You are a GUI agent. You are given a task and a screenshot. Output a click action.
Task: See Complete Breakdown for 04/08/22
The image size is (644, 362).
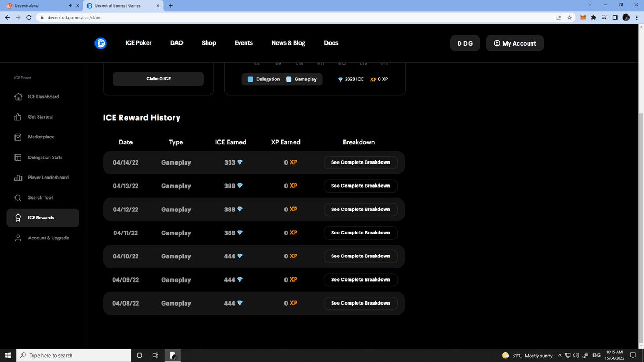click(x=361, y=303)
